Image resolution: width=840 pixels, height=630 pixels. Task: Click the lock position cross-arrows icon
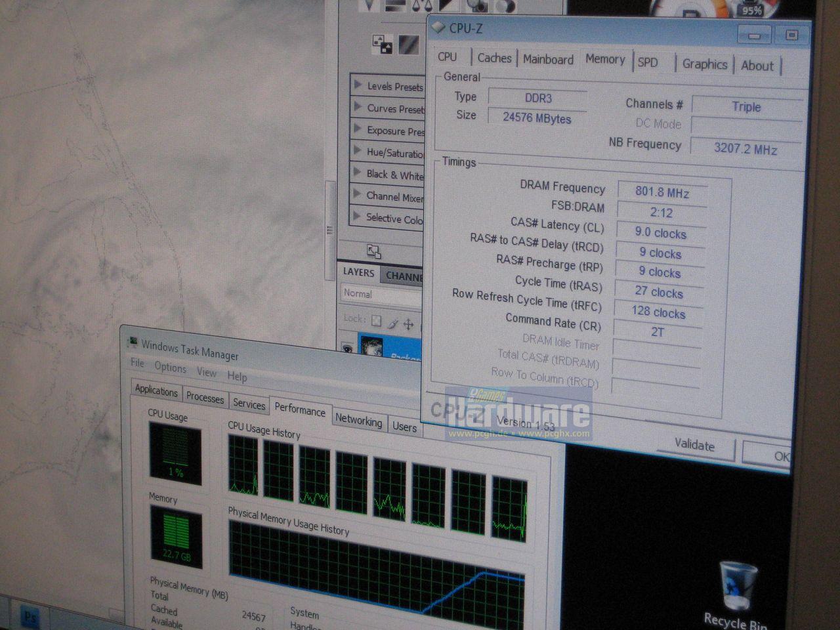coord(408,324)
